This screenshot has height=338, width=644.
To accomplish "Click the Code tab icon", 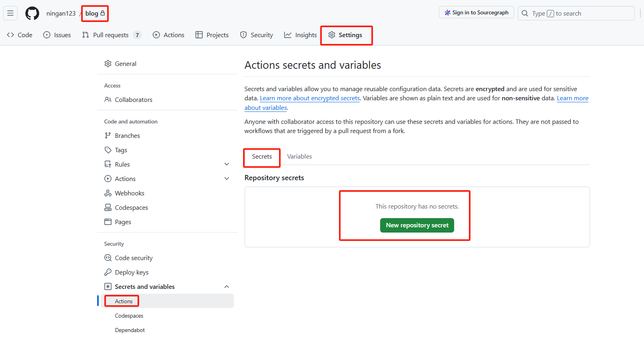I will tap(10, 35).
